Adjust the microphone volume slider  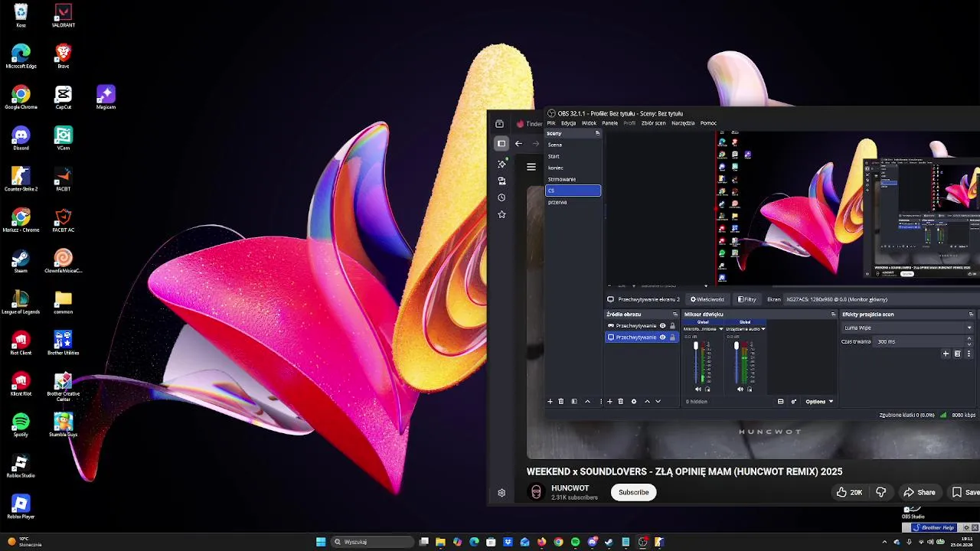696,363
